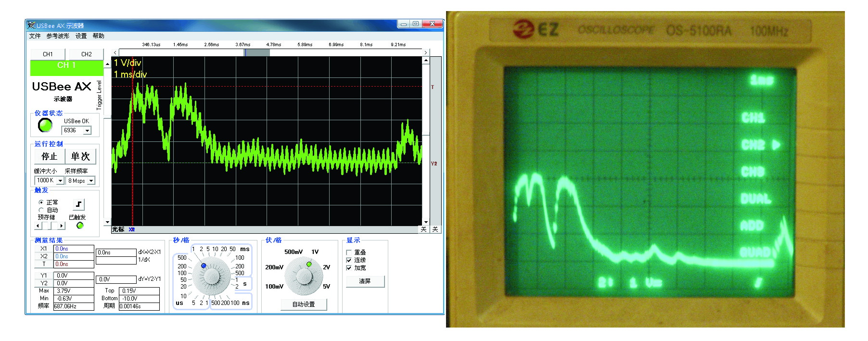Click the 100mV label on volts dial
This screenshot has height=341, width=868.
(274, 287)
